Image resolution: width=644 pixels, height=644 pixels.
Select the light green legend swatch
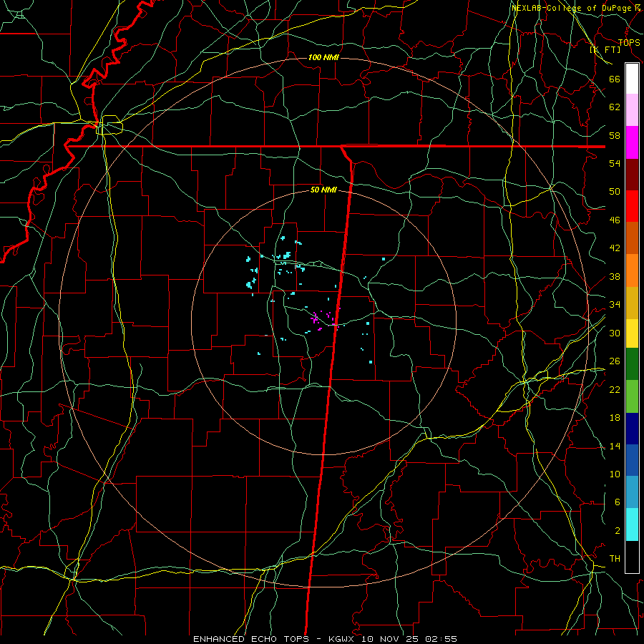[x=632, y=396]
